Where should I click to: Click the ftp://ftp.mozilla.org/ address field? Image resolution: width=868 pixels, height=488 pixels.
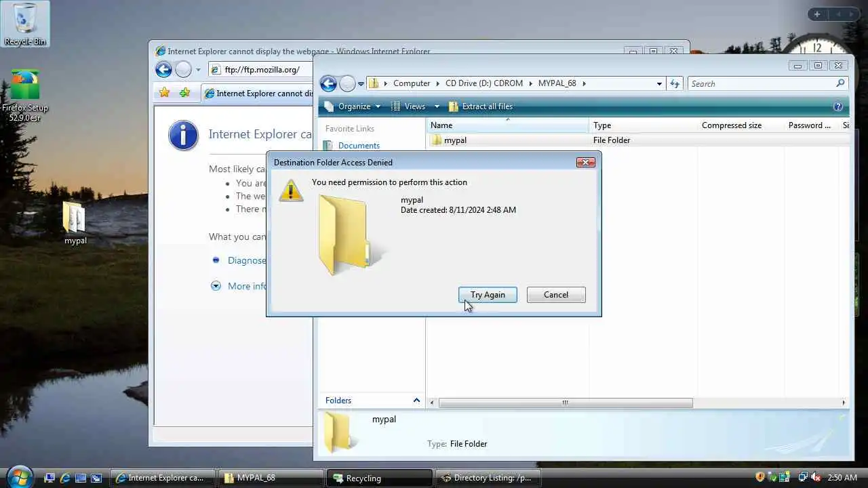[x=261, y=70]
